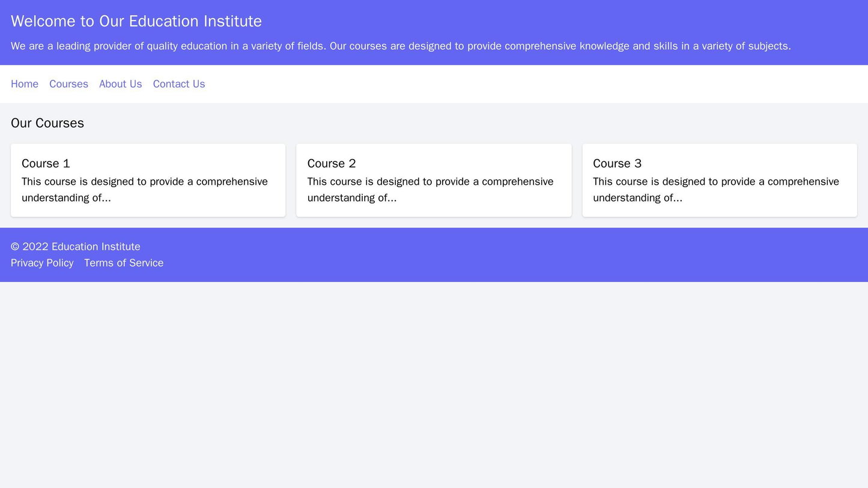The image size is (868, 488).
Task: Open the Courses navigation link
Action: pos(68,84)
